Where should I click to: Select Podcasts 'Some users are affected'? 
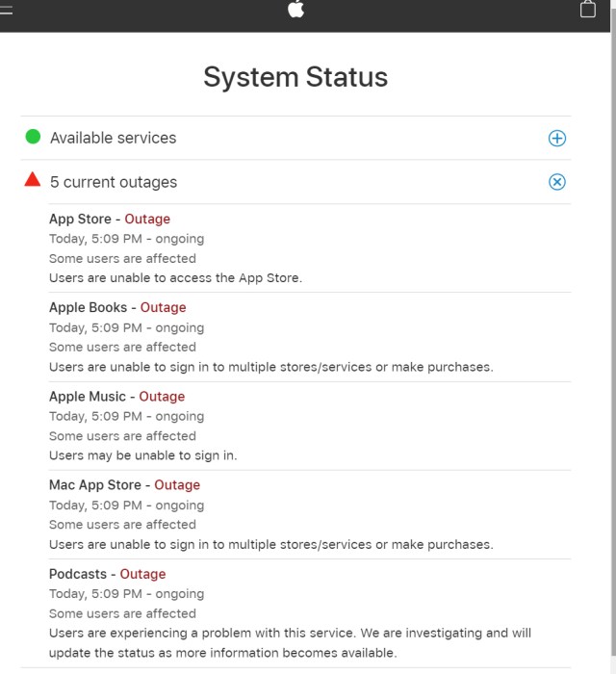122,613
